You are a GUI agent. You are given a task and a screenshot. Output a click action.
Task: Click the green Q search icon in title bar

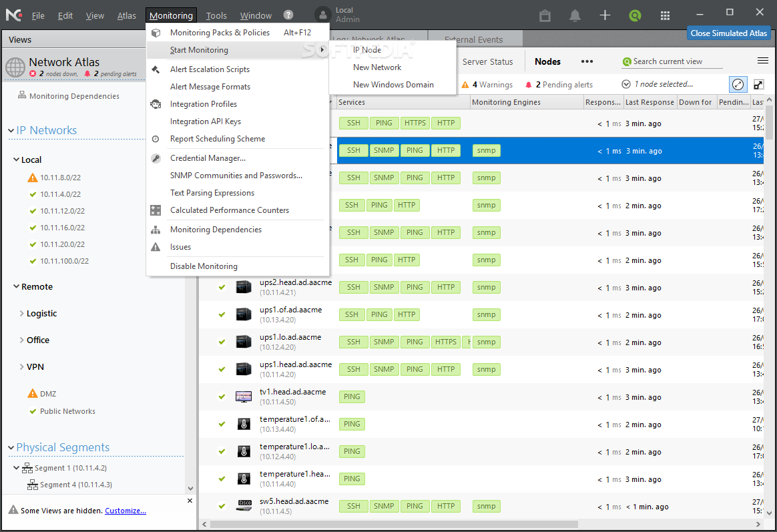[x=635, y=15]
